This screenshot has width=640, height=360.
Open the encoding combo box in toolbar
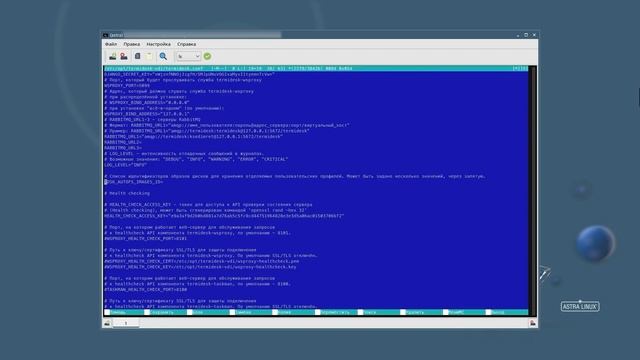[188, 56]
